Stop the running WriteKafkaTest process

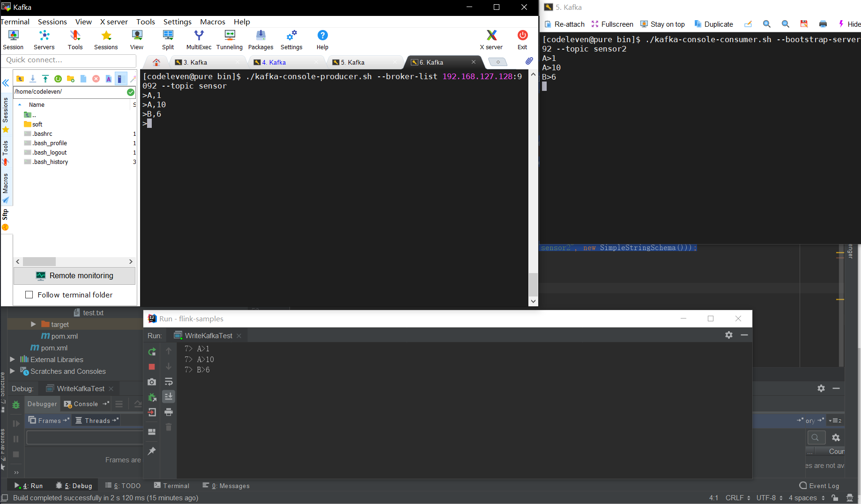(152, 367)
